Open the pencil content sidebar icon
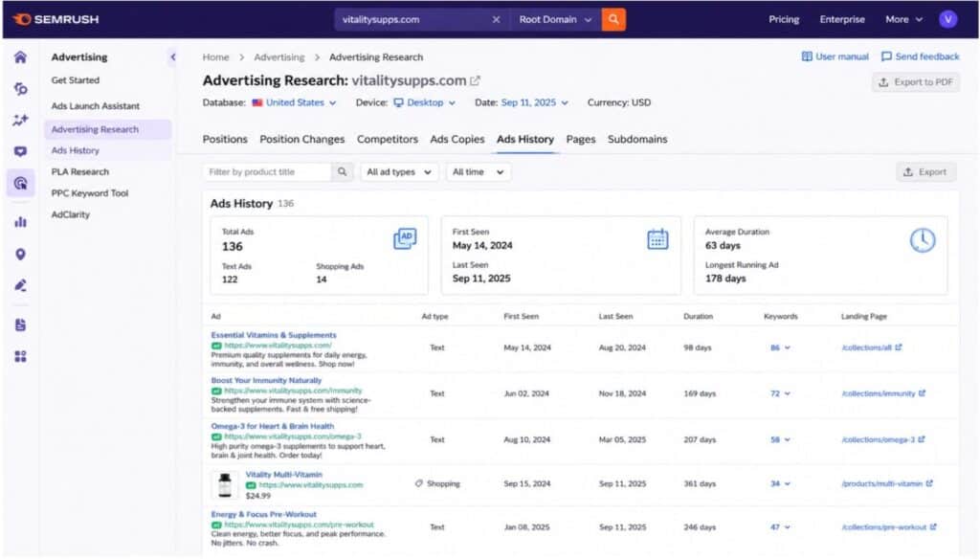The image size is (980, 559). [x=21, y=285]
